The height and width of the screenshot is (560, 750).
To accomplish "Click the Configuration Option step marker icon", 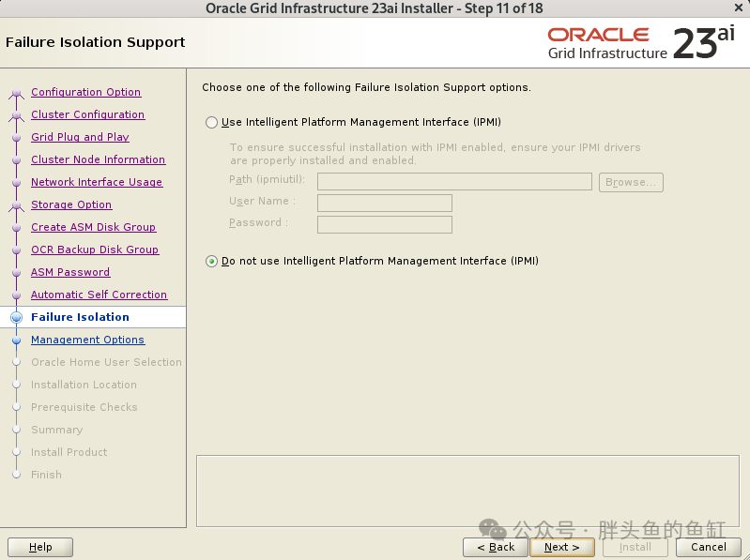I will coord(16,93).
